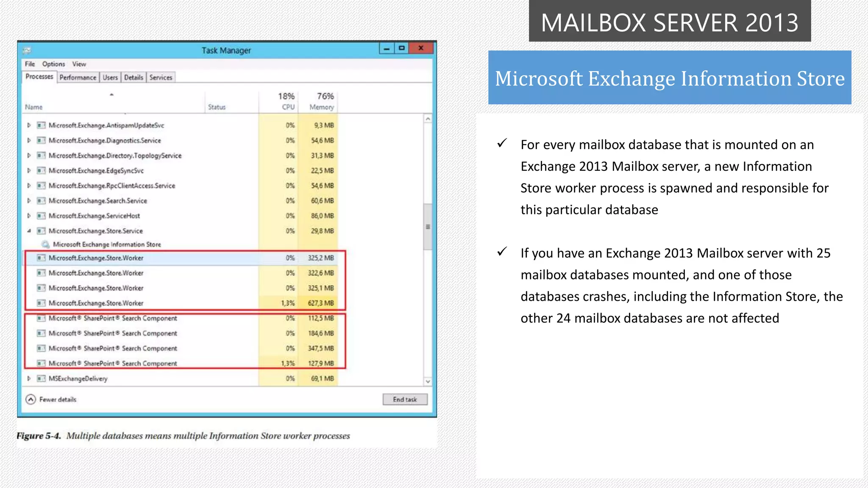Click icon of SharePoint Search Component 112,5 MB
The width and height of the screenshot is (868, 488).
41,318
